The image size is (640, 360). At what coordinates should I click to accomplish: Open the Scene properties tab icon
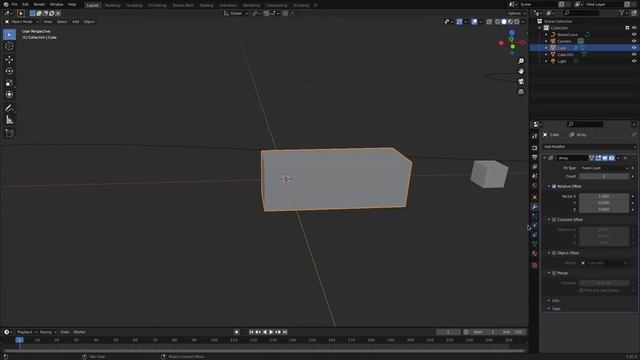pyautogui.click(x=535, y=176)
